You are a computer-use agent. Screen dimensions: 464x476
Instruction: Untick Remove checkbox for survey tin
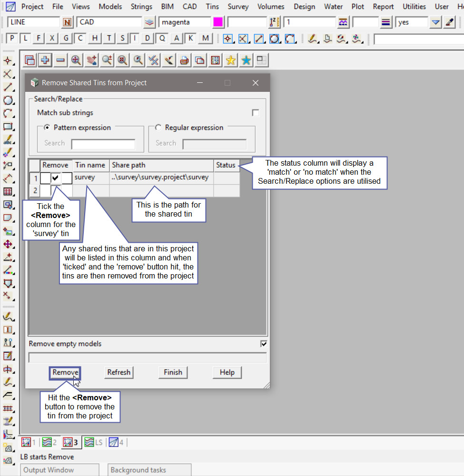click(x=56, y=178)
